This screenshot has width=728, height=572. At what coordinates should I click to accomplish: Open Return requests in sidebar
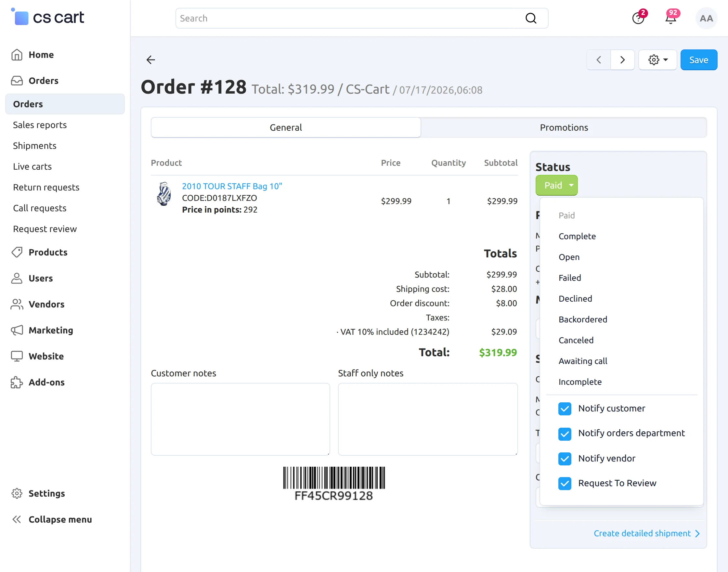click(46, 187)
